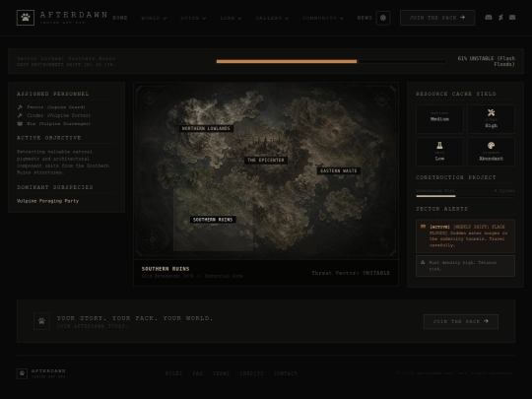Expand the Gallery dropdown menu
This screenshot has height=399, width=532.
[x=272, y=18]
